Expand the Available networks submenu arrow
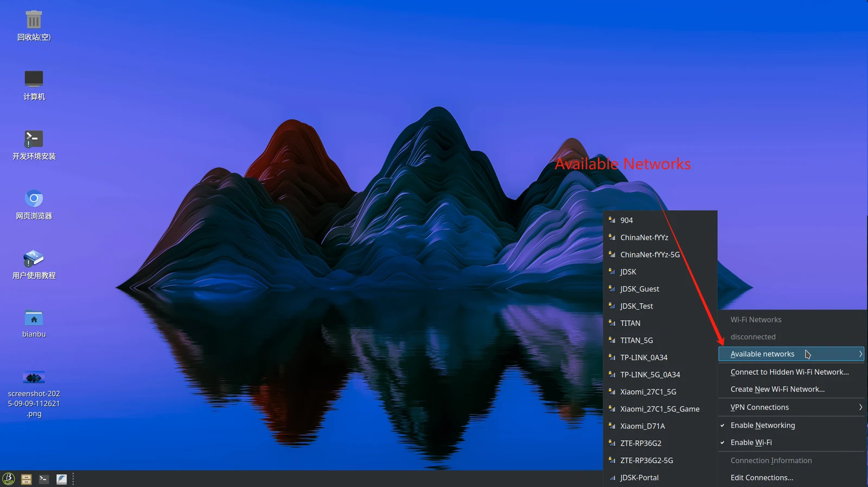This screenshot has width=868, height=487. (x=860, y=354)
